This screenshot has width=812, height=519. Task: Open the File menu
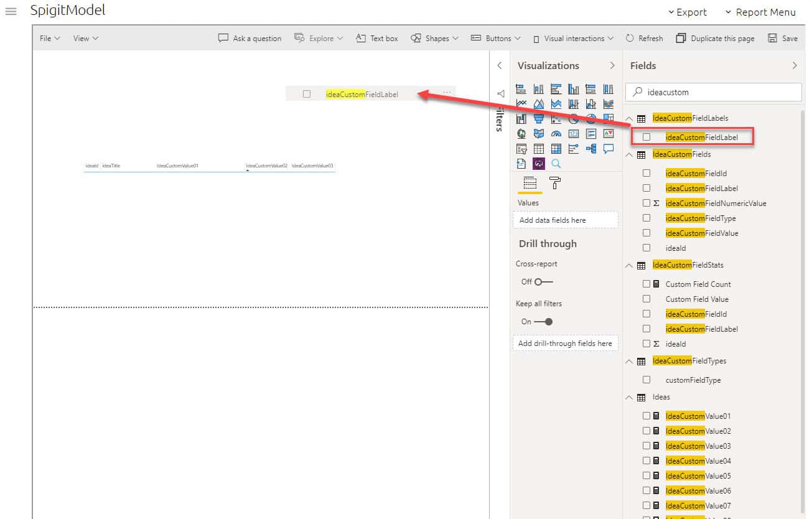click(50, 39)
